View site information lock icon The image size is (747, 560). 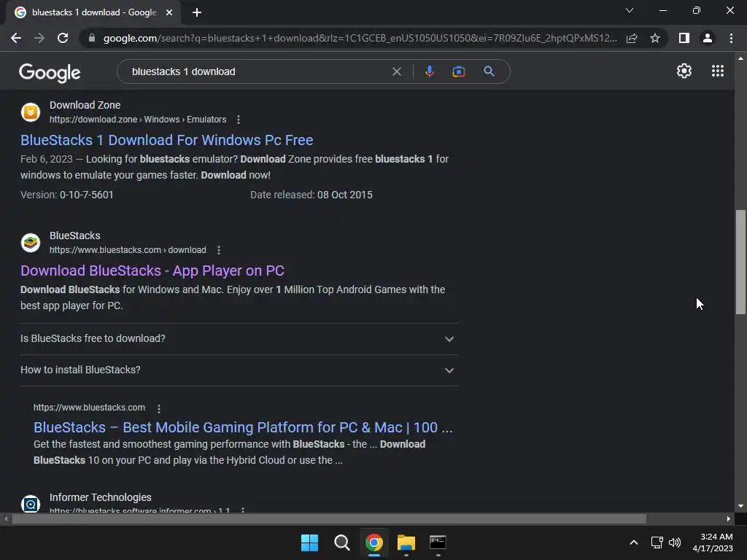[92, 38]
